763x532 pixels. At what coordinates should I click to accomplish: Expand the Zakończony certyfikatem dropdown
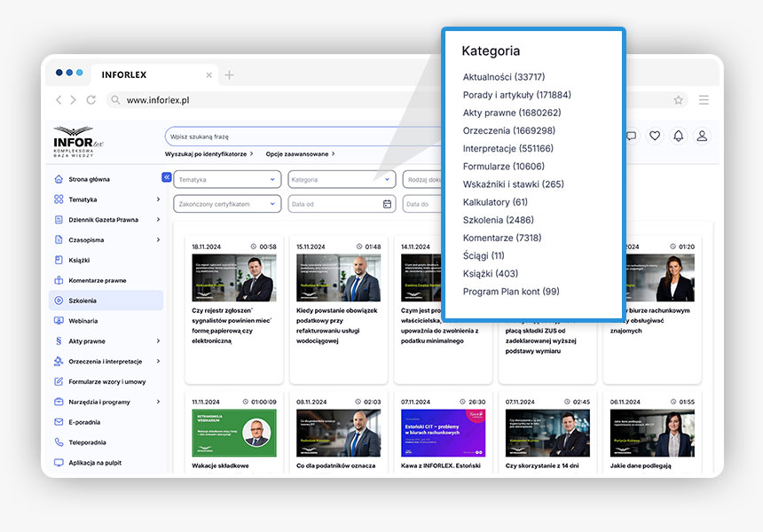227,204
